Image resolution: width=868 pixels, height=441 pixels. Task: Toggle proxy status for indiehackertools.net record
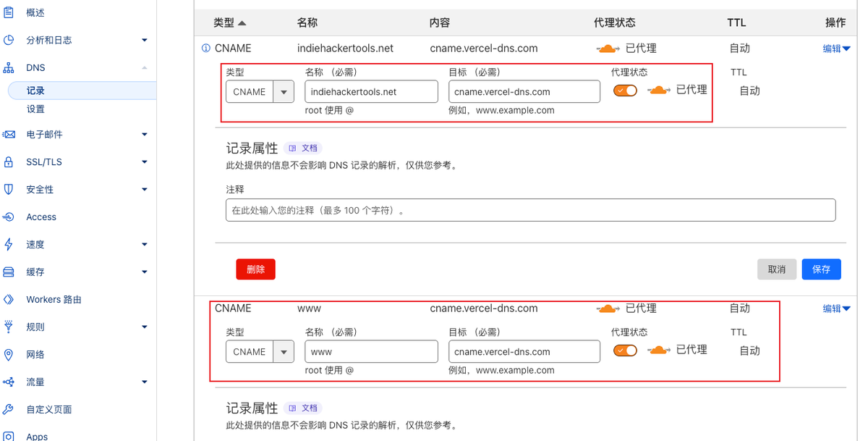tap(625, 91)
